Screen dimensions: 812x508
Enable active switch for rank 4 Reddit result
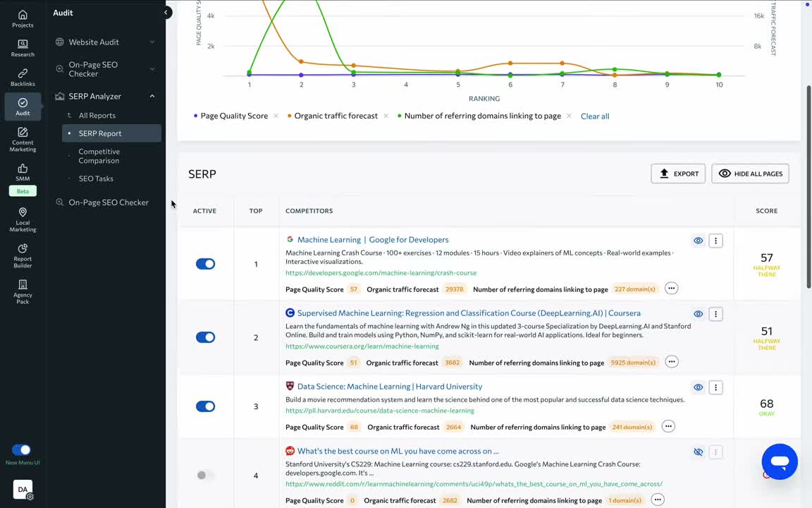coord(206,475)
